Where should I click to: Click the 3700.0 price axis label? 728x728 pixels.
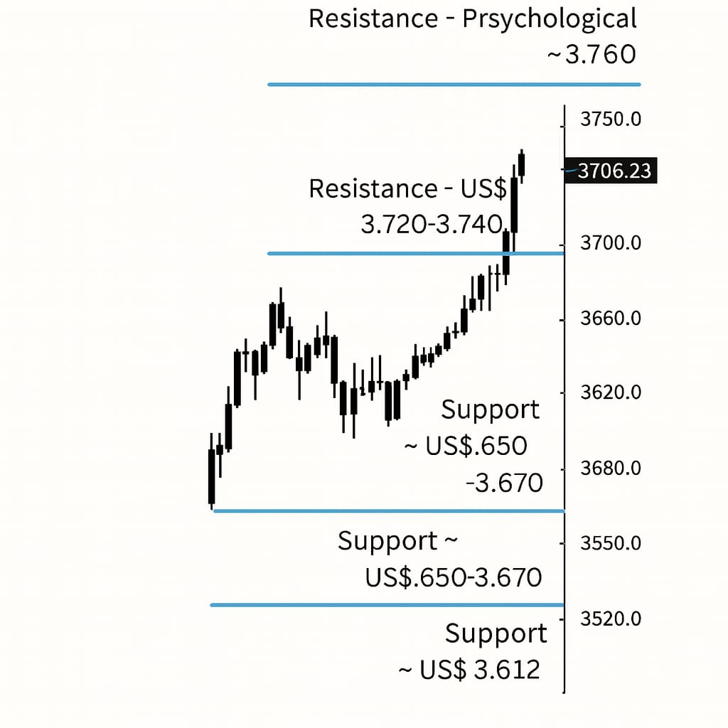(611, 243)
